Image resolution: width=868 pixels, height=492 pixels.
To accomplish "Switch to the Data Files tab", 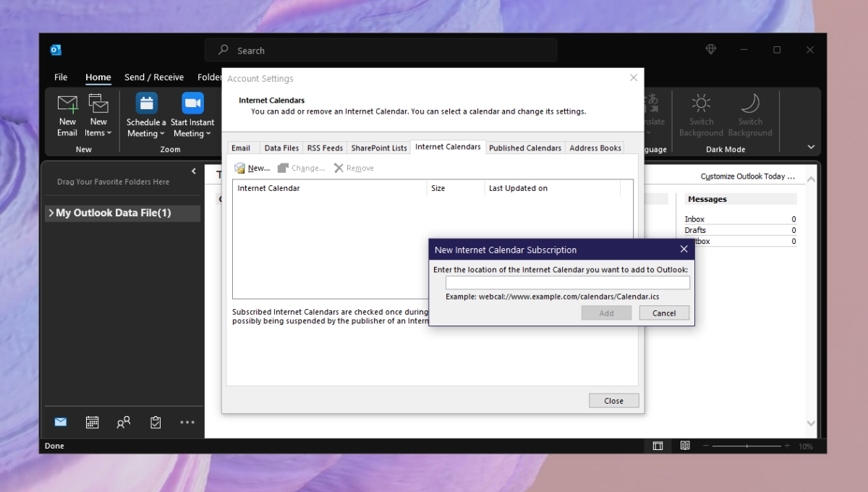I will pyautogui.click(x=281, y=148).
